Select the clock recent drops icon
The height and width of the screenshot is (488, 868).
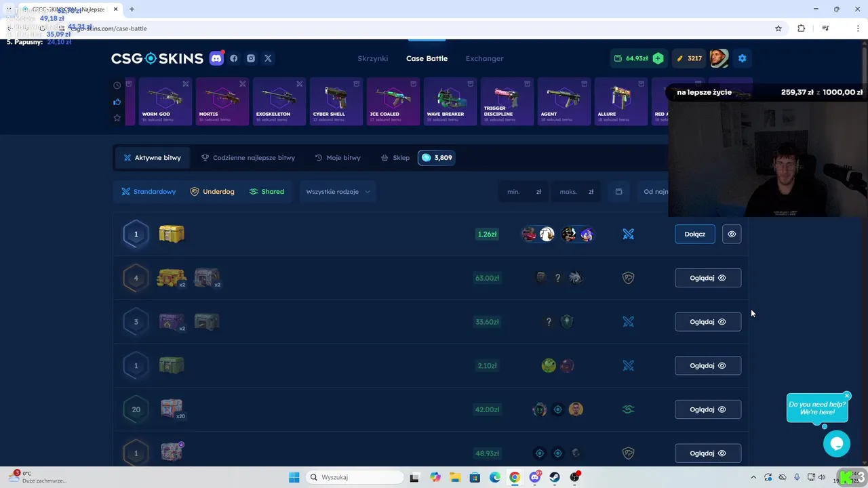pyautogui.click(x=117, y=85)
